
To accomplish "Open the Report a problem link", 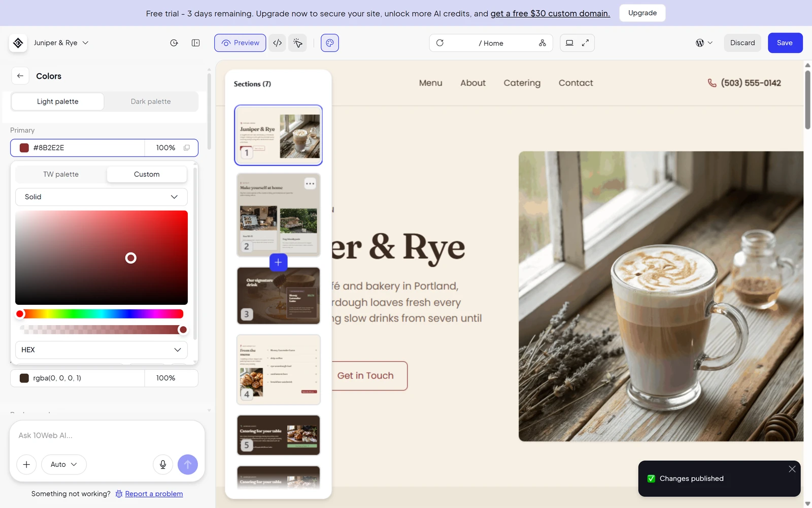I will tap(154, 494).
